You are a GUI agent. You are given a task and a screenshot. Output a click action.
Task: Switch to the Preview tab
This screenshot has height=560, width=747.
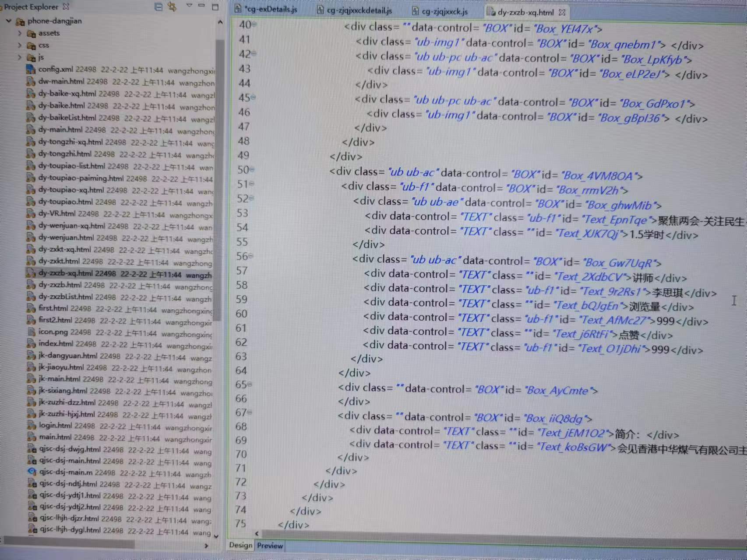point(270,546)
